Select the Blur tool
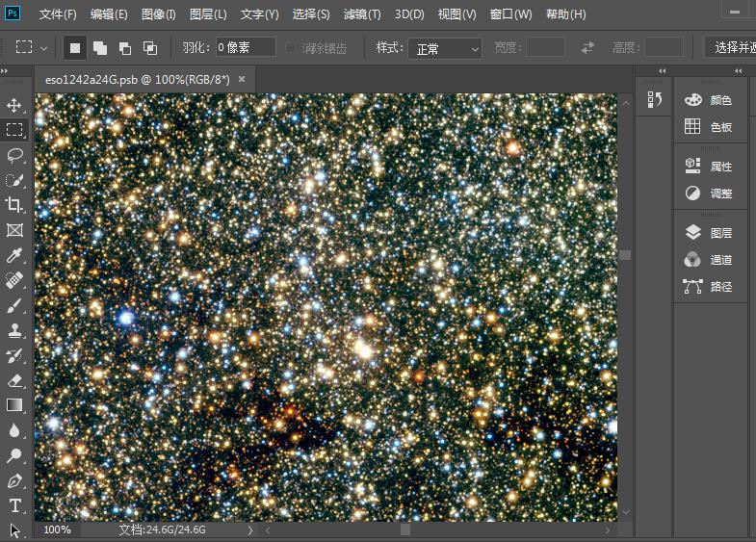Image resolution: width=756 pixels, height=542 pixels. 14,430
